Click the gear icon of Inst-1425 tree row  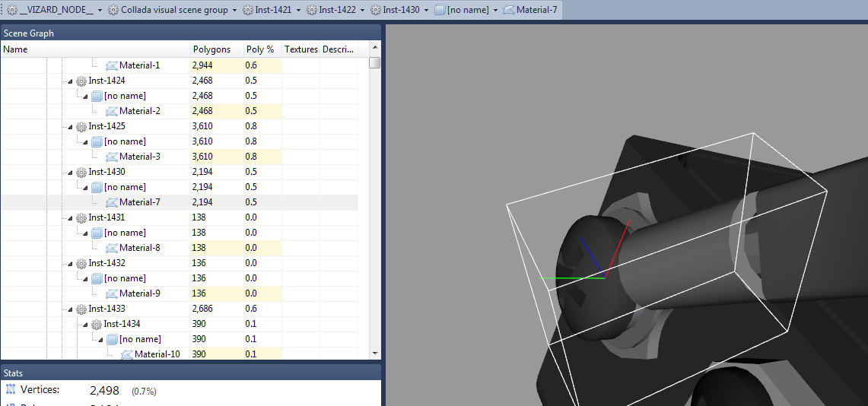pos(81,126)
